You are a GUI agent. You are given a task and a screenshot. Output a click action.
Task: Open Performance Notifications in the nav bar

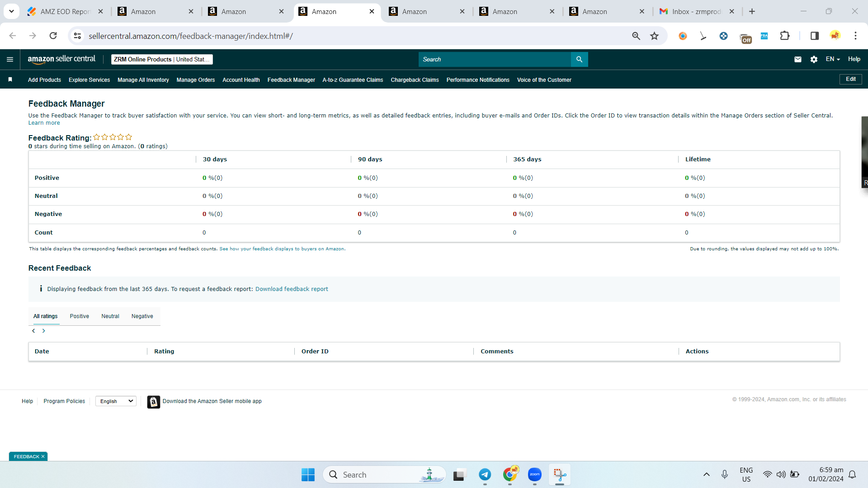pos(478,80)
